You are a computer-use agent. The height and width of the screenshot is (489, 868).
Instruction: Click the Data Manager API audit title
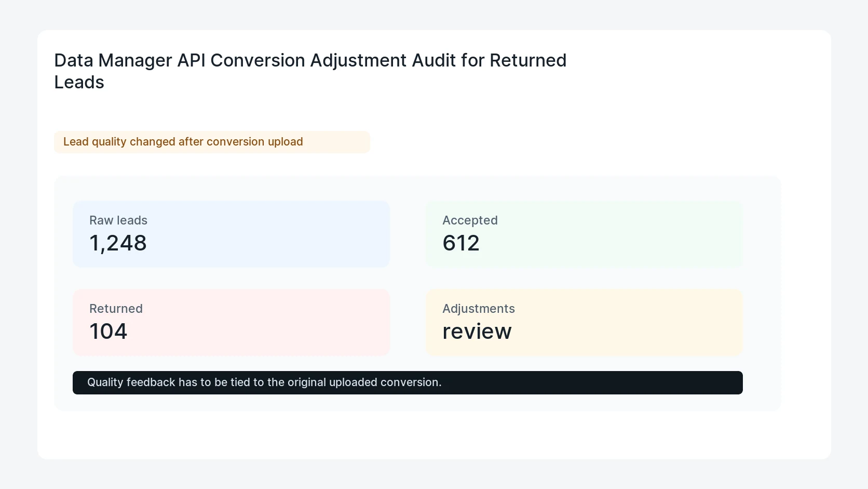310,71
